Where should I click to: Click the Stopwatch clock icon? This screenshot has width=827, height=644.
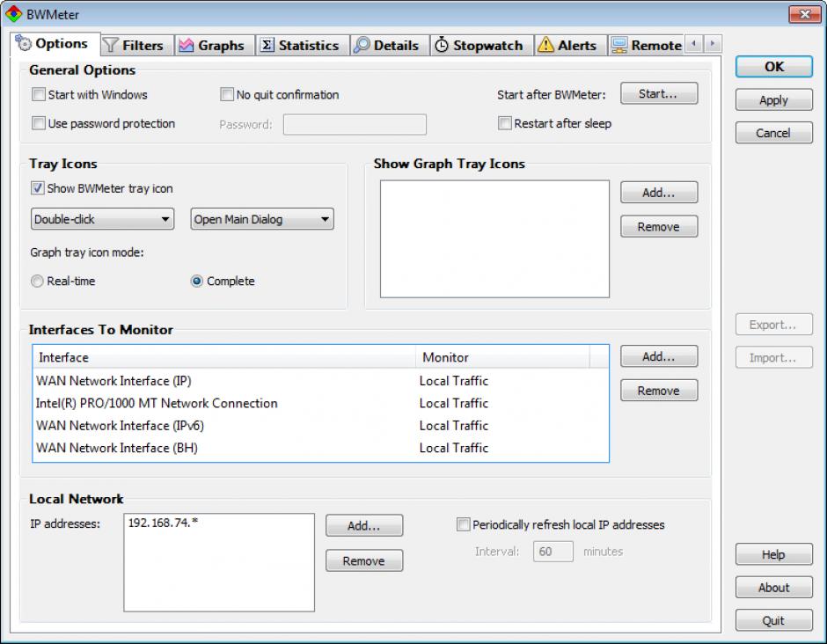(x=442, y=46)
